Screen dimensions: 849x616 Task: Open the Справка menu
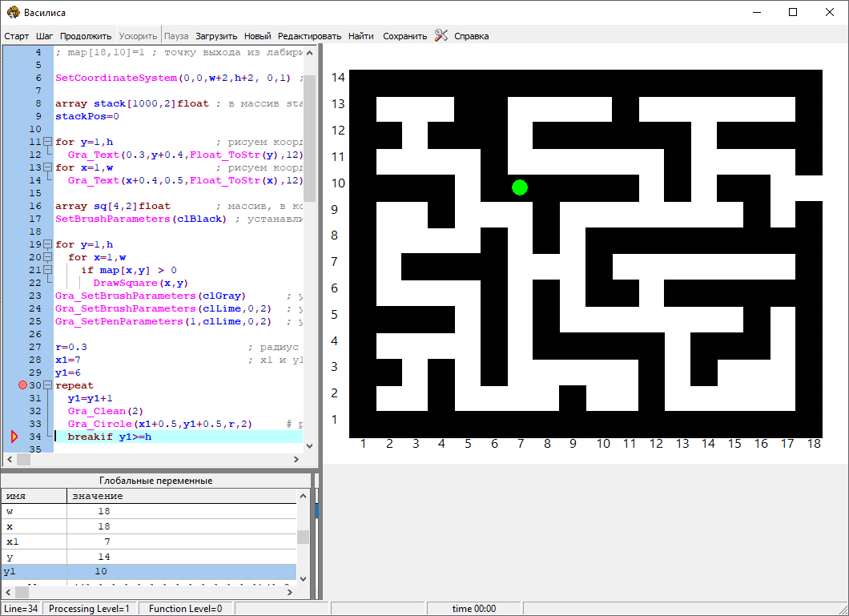click(471, 36)
